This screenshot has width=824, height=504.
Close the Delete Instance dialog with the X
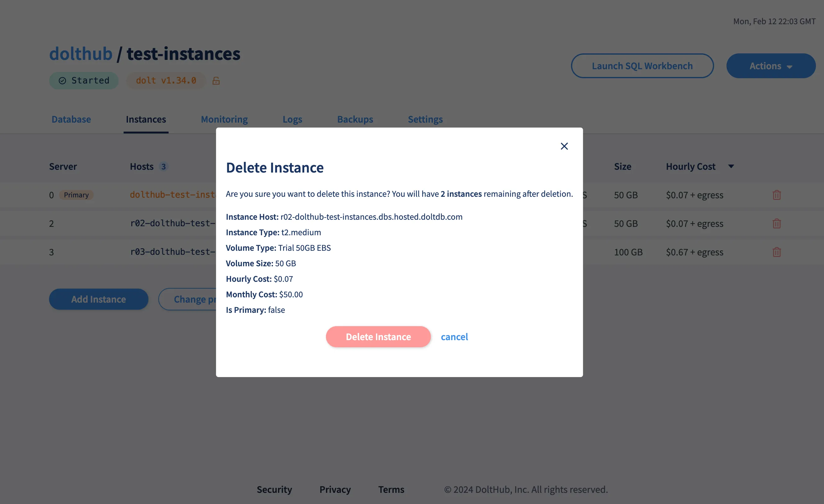564,146
